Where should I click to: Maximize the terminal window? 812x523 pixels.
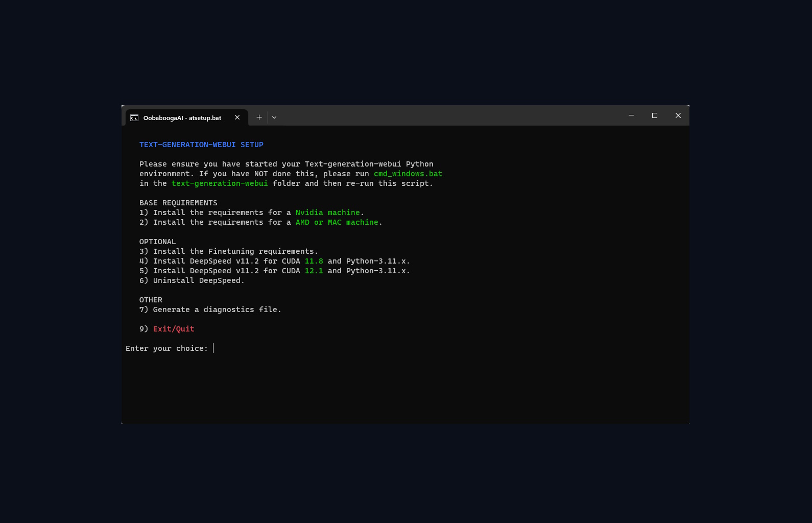tap(655, 115)
